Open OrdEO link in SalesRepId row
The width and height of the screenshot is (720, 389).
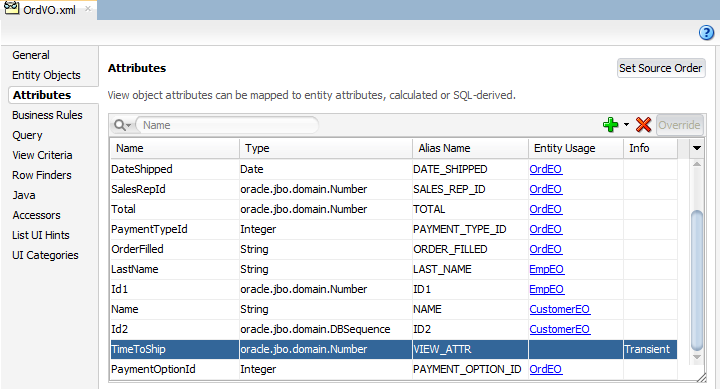[x=546, y=189]
